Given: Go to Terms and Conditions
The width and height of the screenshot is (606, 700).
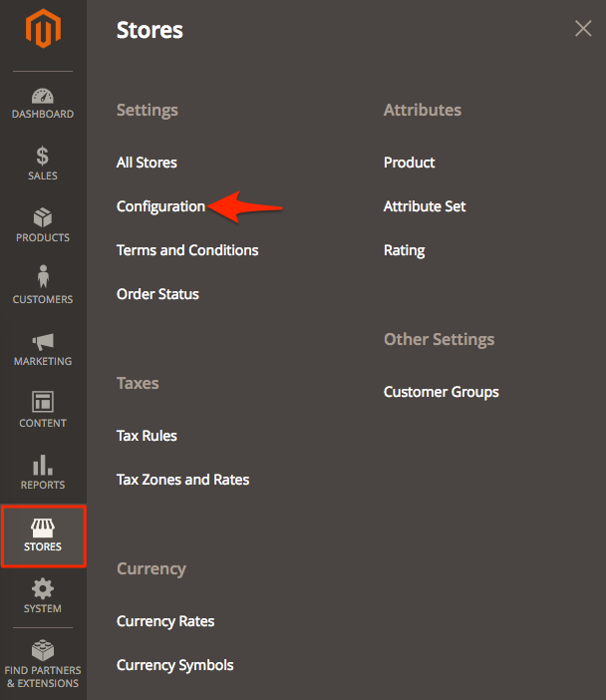Looking at the screenshot, I should [187, 250].
